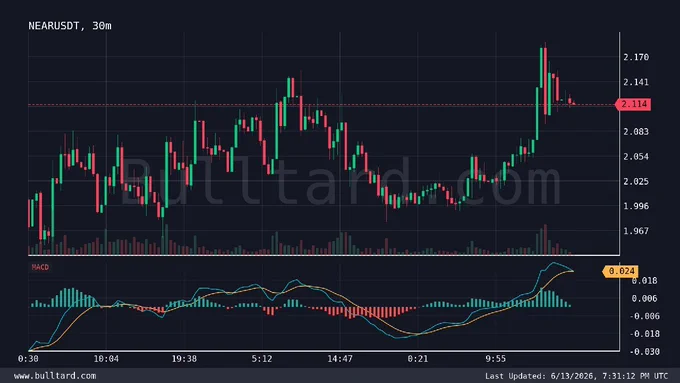Click the 2.025 price axis label

click(x=636, y=181)
